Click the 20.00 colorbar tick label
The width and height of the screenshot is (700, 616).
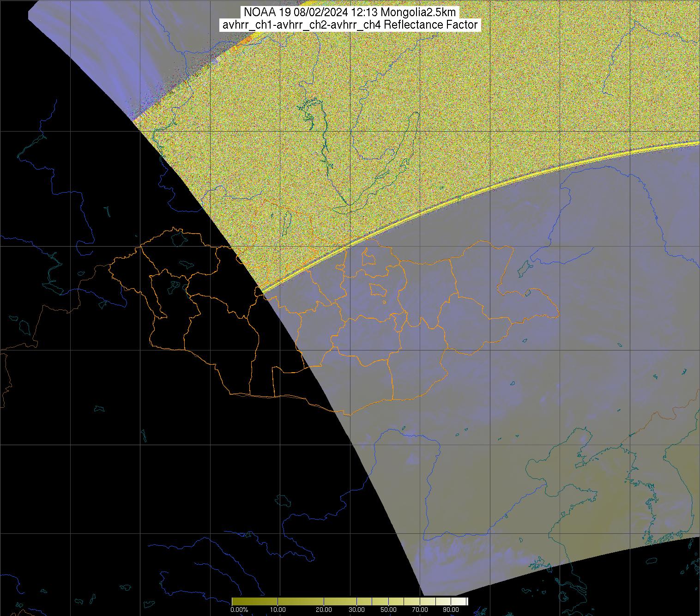(324, 609)
